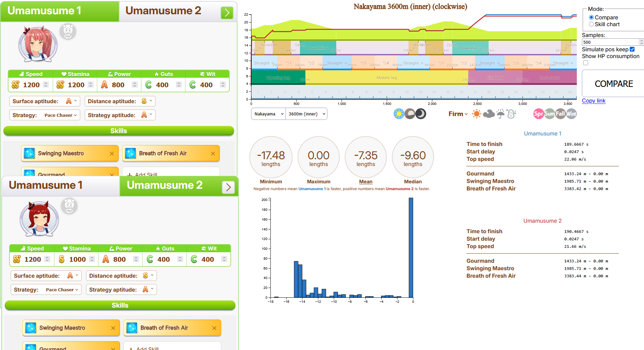The height and width of the screenshot is (350, 644).
Task: Click the Copy link hyperlink
Action: 594,100
